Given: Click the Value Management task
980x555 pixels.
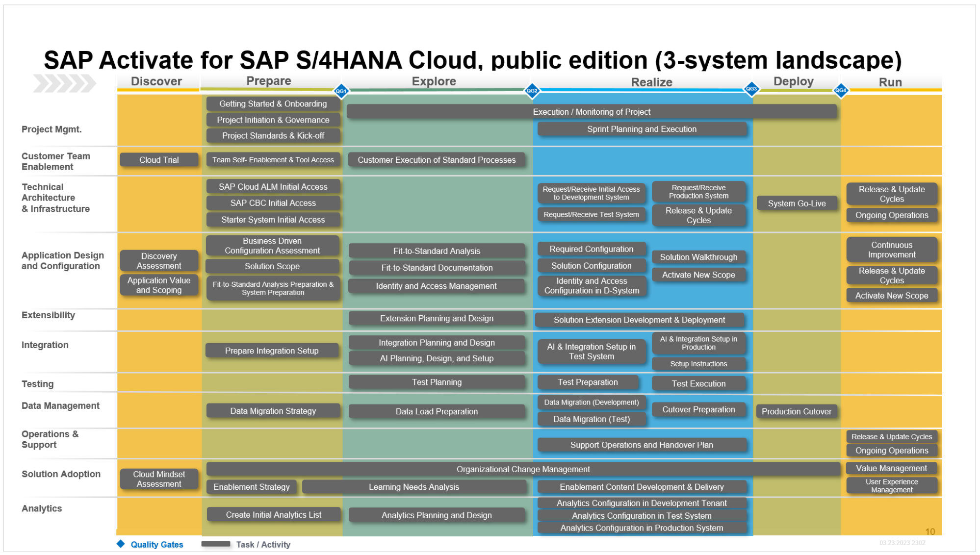Looking at the screenshot, I should coord(892,468).
